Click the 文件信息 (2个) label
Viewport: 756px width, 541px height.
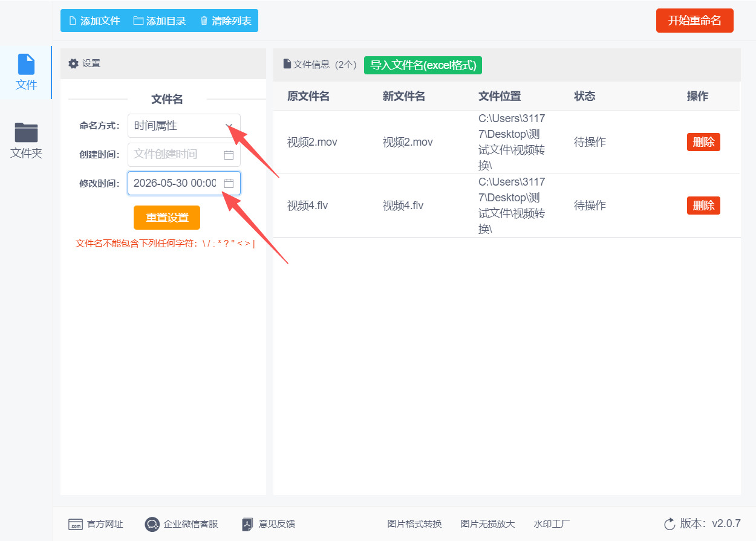pyautogui.click(x=325, y=64)
